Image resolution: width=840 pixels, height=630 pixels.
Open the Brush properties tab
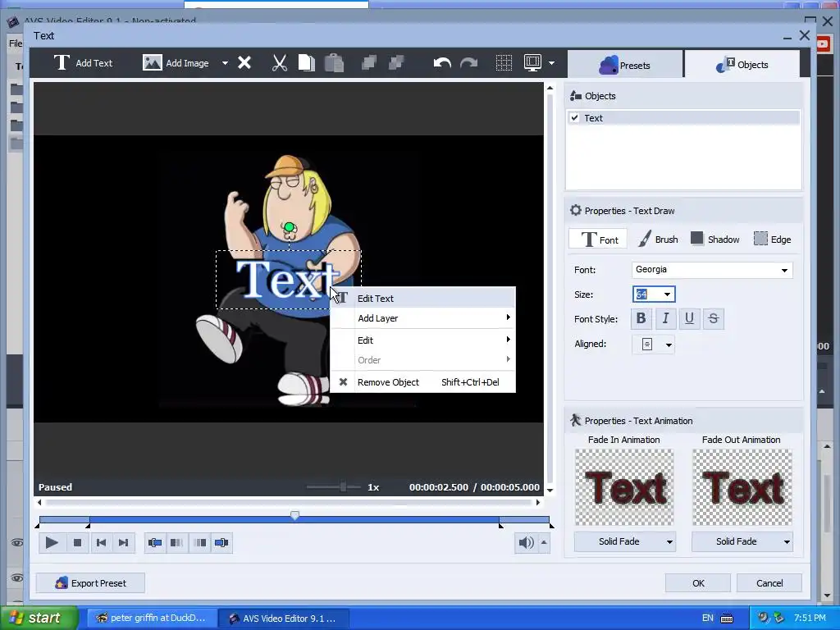pyautogui.click(x=658, y=239)
